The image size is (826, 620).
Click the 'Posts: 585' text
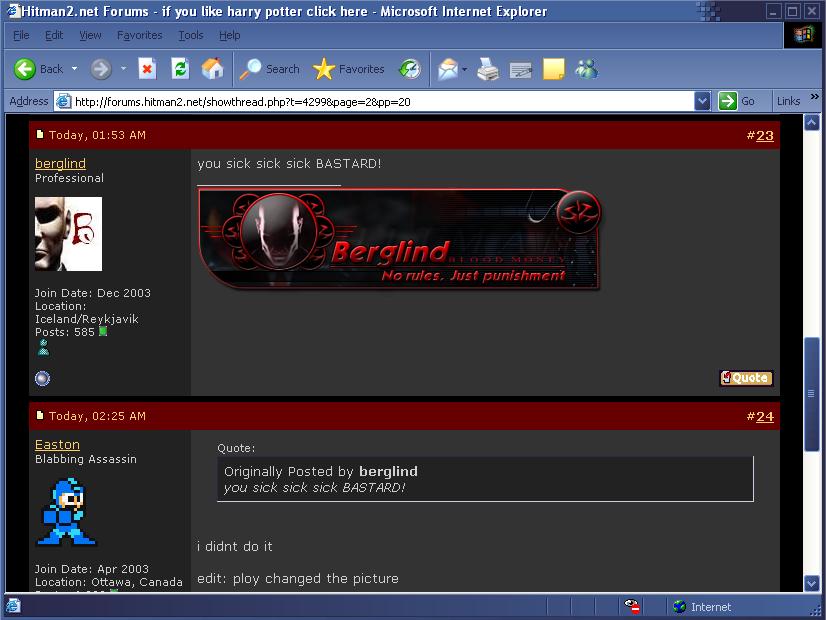65,332
